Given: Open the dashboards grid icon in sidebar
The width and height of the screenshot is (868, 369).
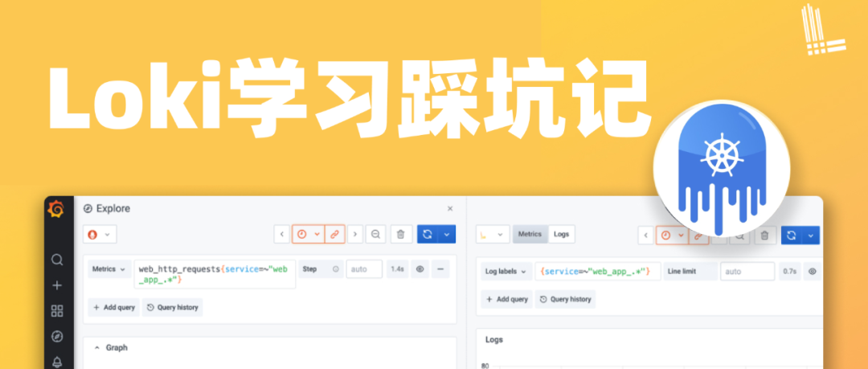Looking at the screenshot, I should click(57, 311).
